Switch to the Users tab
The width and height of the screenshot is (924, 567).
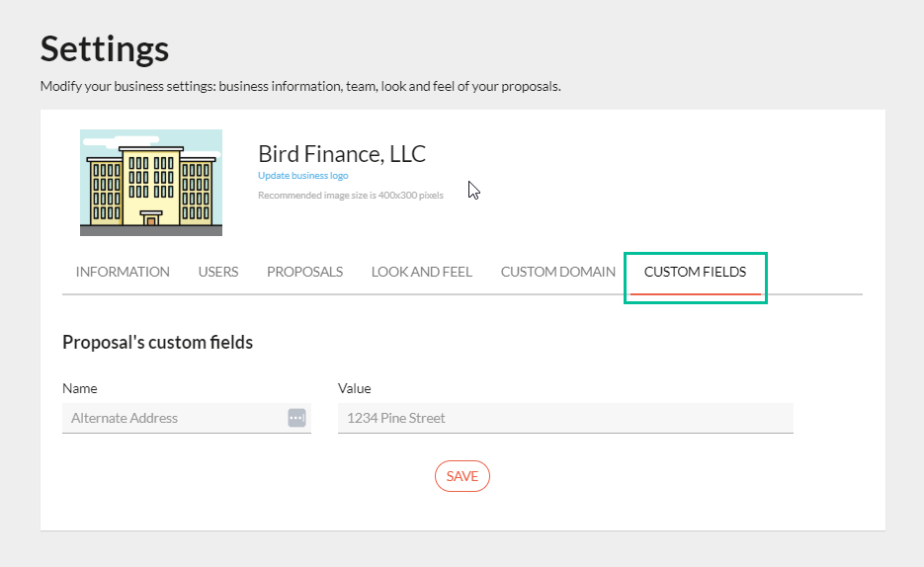pyautogui.click(x=217, y=272)
